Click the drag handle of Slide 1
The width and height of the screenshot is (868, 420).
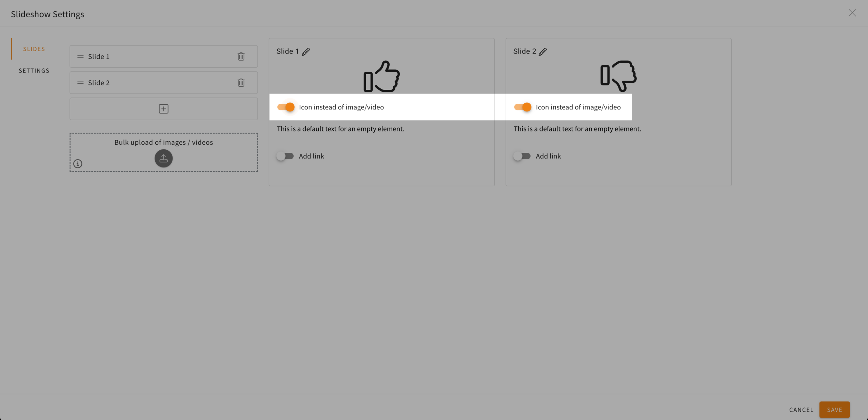click(80, 57)
